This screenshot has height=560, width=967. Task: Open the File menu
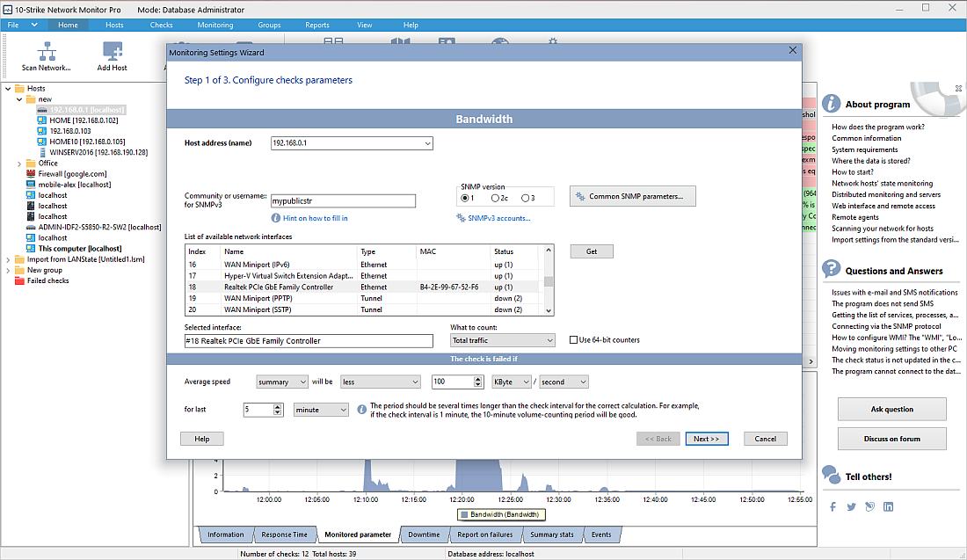pos(13,25)
